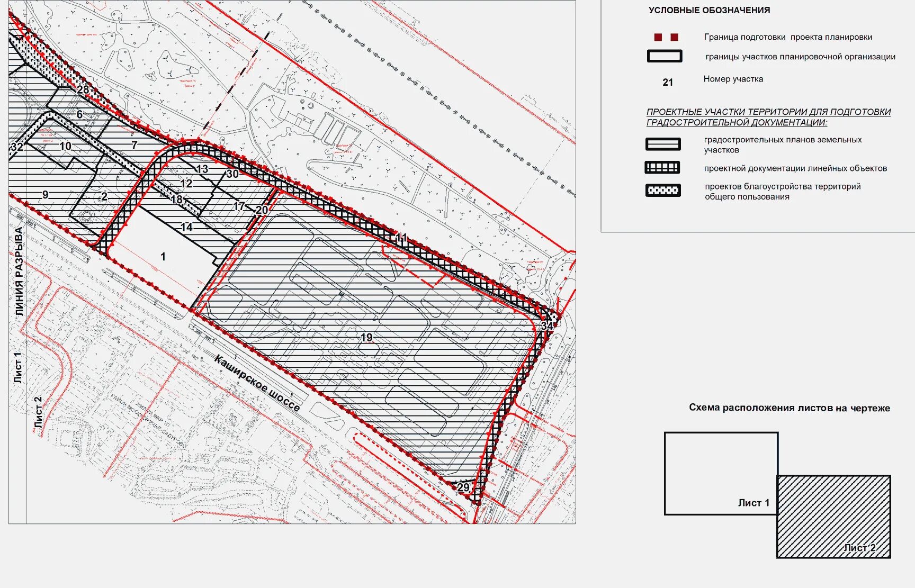Image resolution: width=915 pixels, height=588 pixels.
Task: Click plot number 13 on the map
Action: tap(202, 169)
